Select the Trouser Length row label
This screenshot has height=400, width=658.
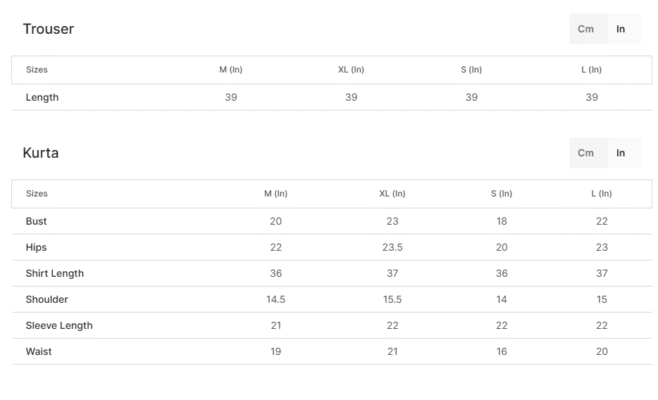42,97
